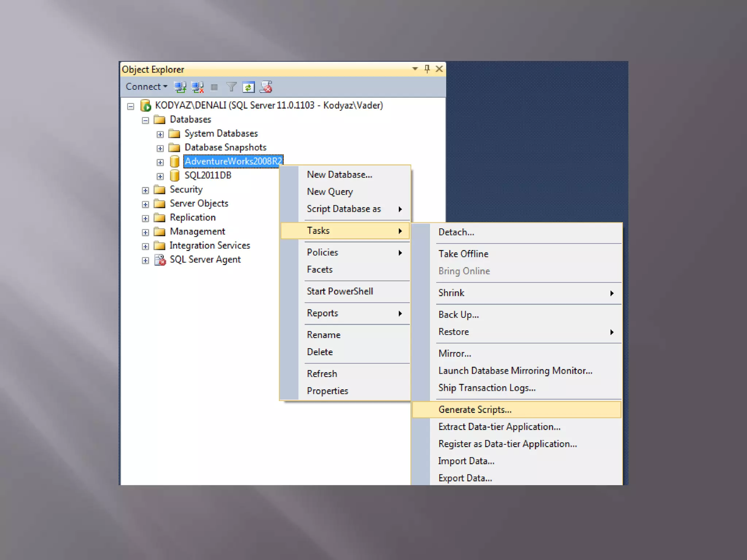
Task: Expand the Server Objects node
Action: coord(145,205)
